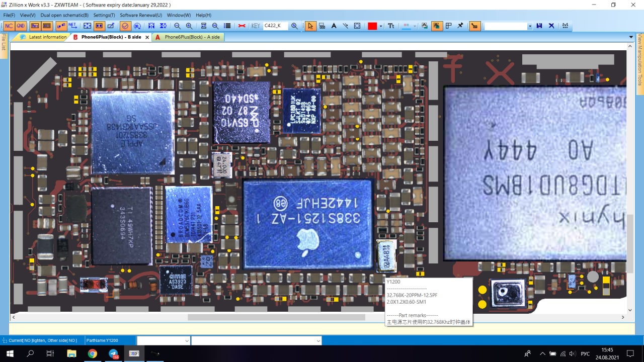644x362 pixels.
Task: Click the KEY search field containing C422_K
Action: pos(275,26)
